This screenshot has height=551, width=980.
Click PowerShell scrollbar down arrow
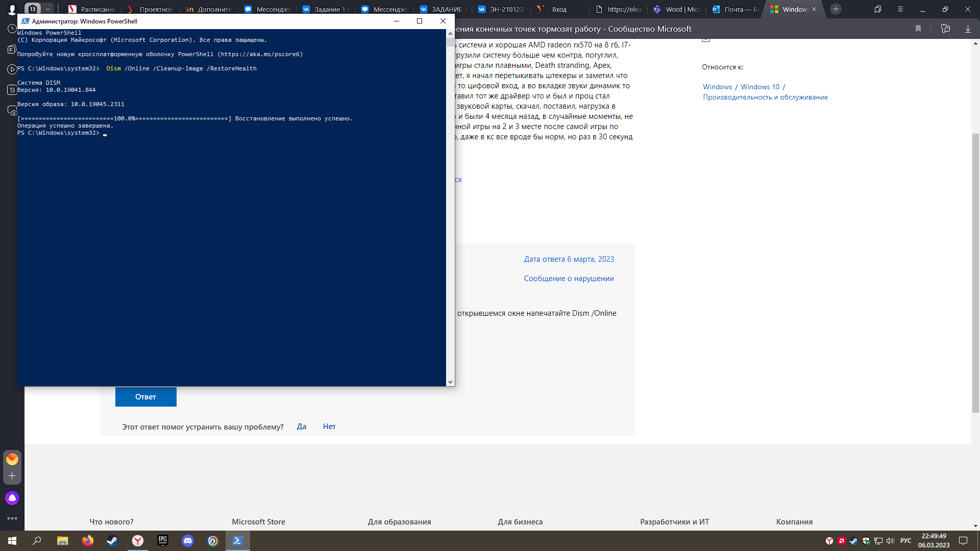tap(450, 382)
